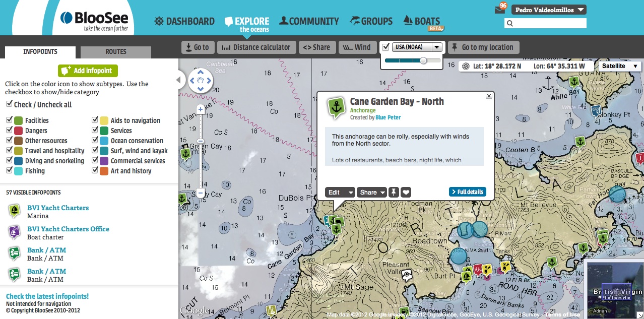Screen dimensions: 644x319
Task: Click the pan hand control center
Action: pyautogui.click(x=201, y=81)
